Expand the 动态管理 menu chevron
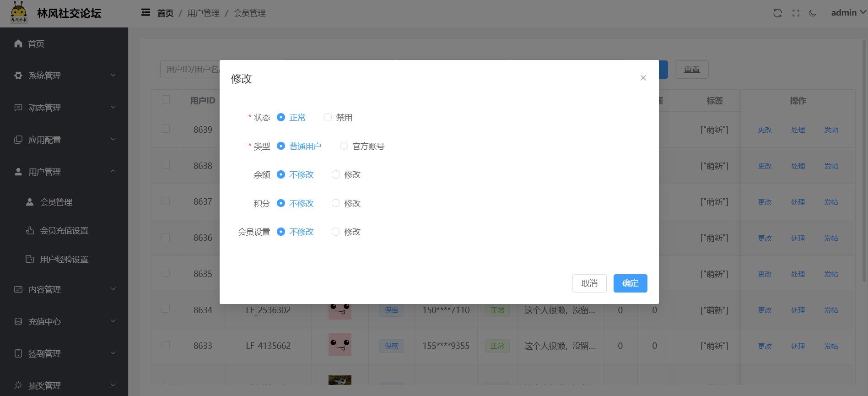868x396 pixels. [x=113, y=107]
